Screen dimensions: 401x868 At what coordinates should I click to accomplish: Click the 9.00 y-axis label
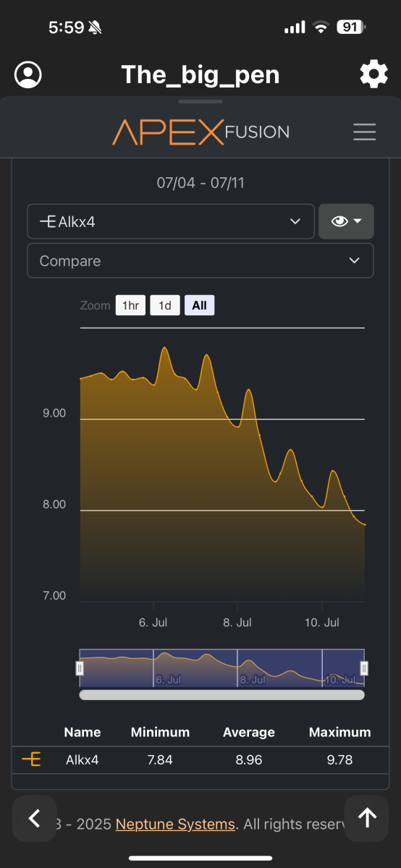(x=54, y=414)
